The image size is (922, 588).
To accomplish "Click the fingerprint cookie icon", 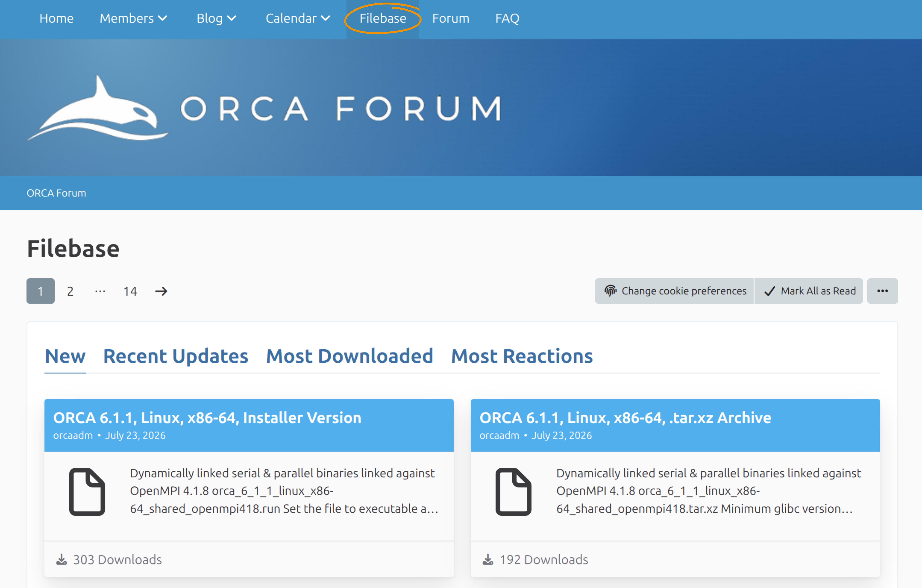I will [610, 291].
